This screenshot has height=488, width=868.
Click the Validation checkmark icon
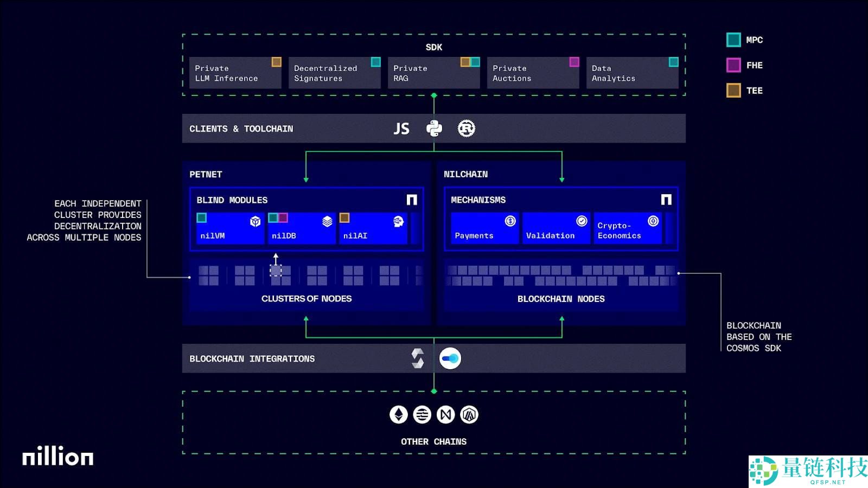tap(582, 221)
